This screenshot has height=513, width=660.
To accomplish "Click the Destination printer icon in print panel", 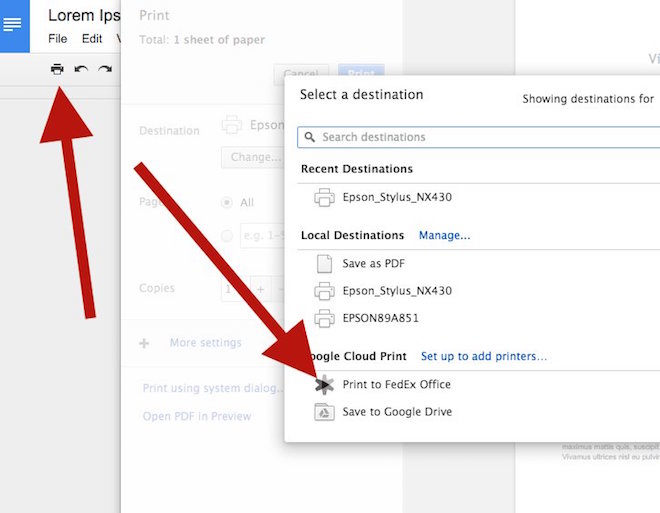I will (232, 125).
